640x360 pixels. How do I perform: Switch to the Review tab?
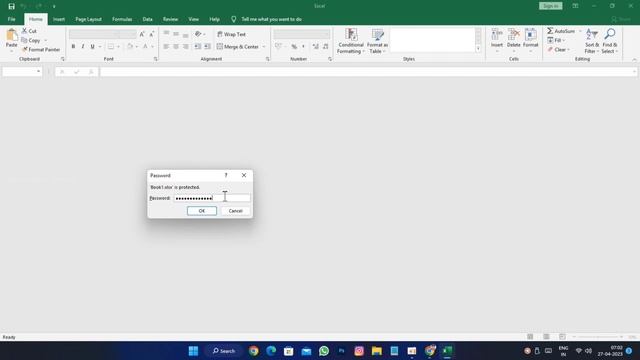click(170, 19)
